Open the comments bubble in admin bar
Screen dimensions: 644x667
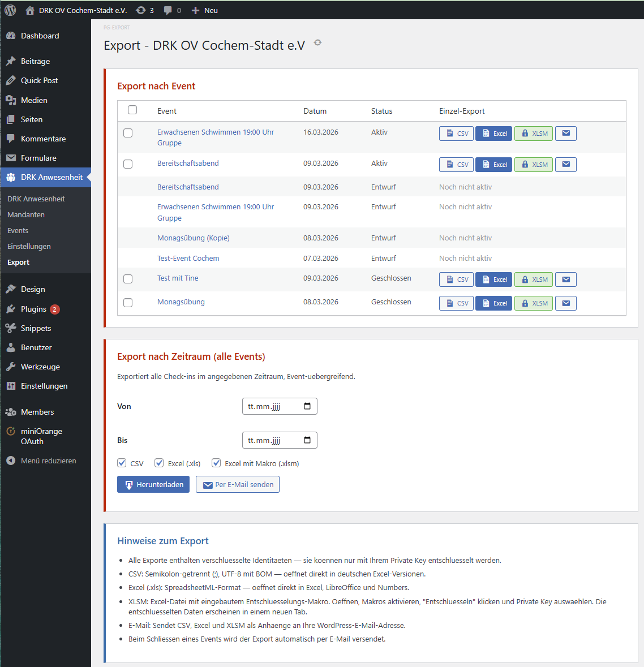click(x=173, y=10)
